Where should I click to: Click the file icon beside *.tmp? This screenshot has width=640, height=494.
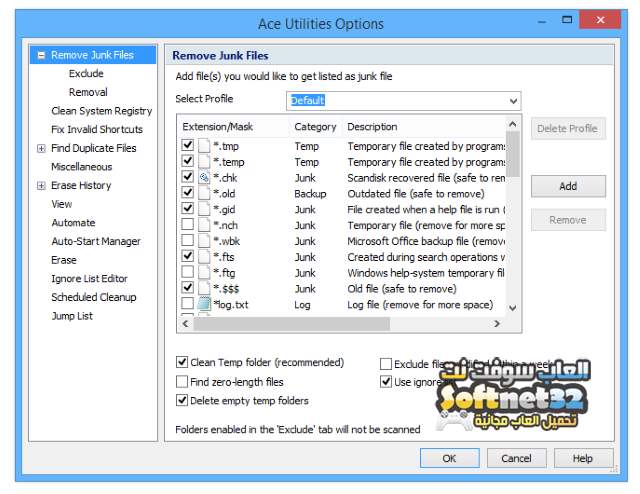coord(204,146)
